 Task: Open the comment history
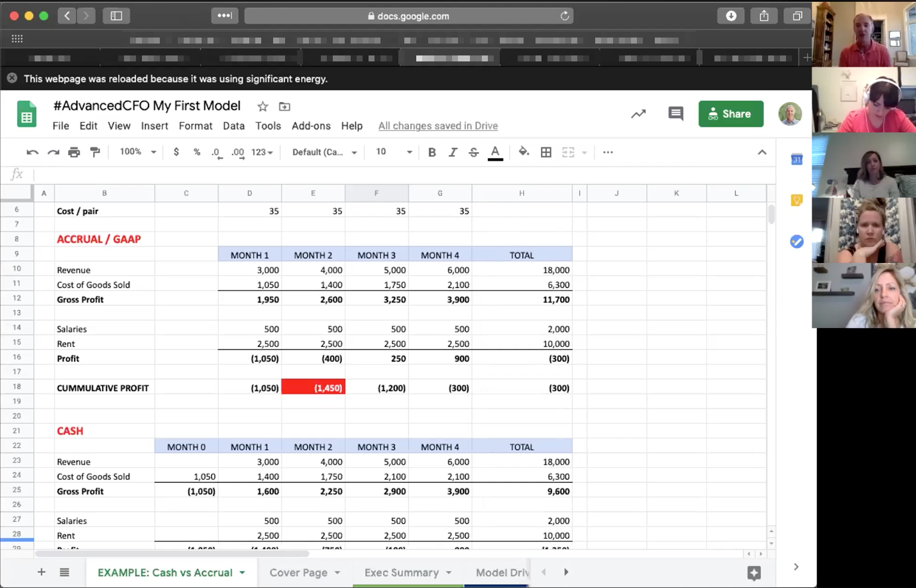point(676,113)
